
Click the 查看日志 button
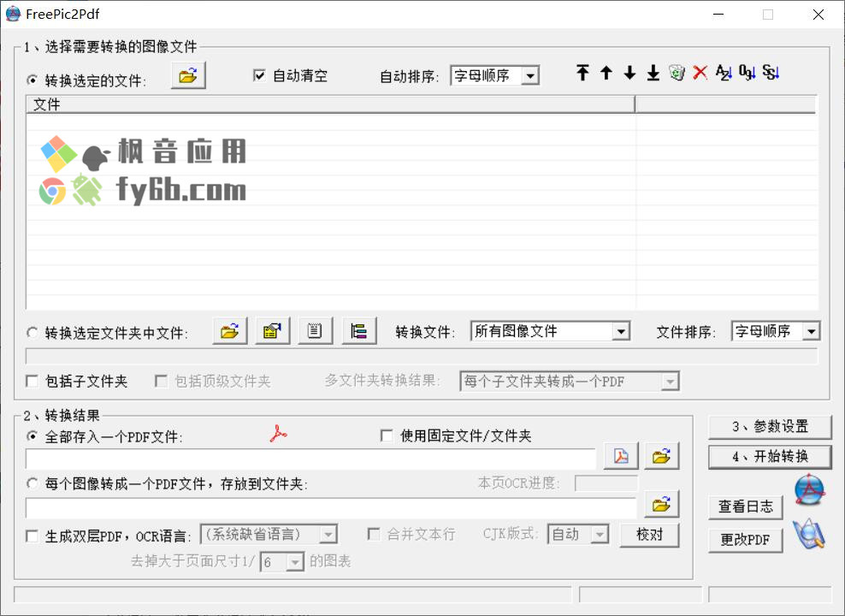(745, 506)
